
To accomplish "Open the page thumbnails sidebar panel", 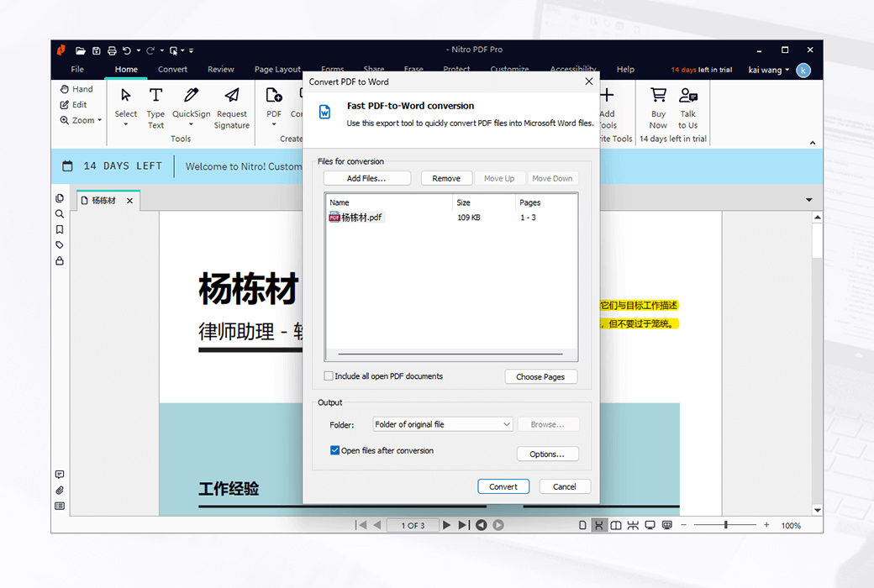I will pyautogui.click(x=59, y=197).
